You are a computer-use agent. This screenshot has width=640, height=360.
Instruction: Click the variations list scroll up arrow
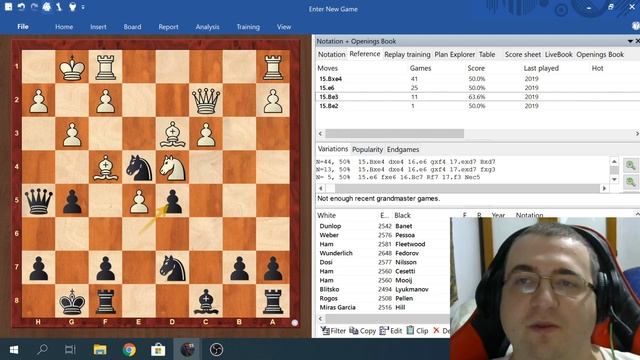[x=614, y=162]
